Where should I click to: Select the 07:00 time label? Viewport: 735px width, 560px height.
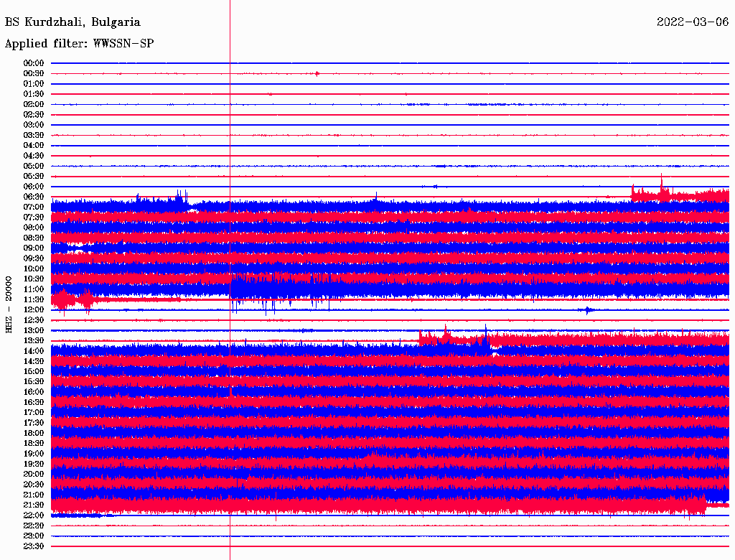34,207
